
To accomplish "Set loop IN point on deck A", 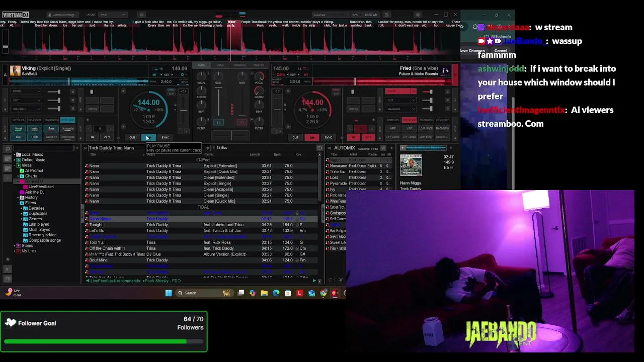I will 92,137.
